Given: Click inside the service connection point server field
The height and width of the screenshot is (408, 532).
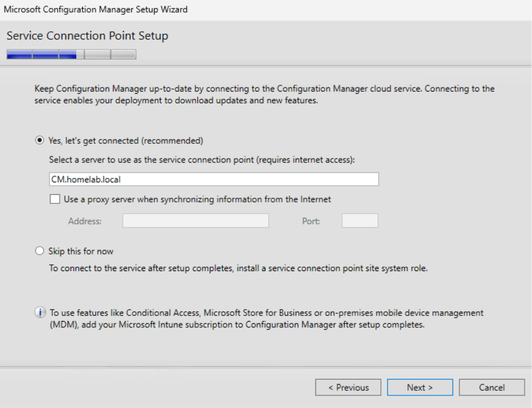Looking at the screenshot, I should click(x=214, y=179).
